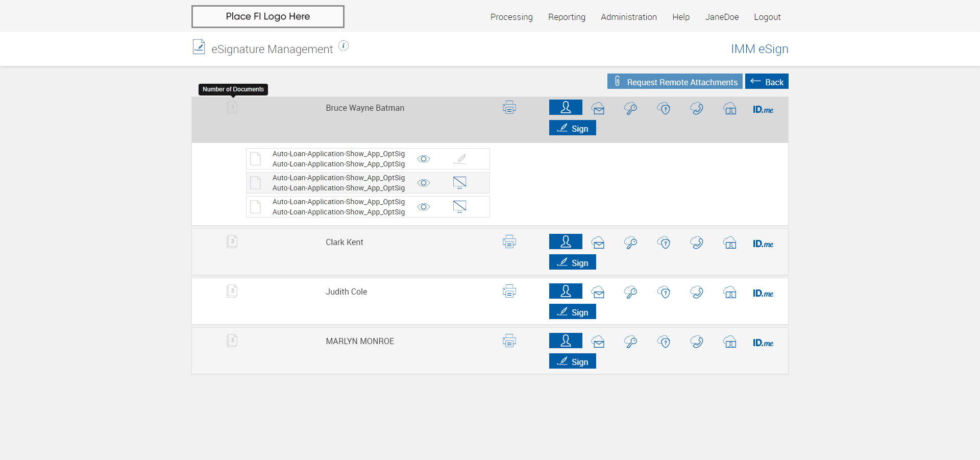This screenshot has height=460, width=980.
Task: Go Back using the Back button
Action: [x=767, y=81]
